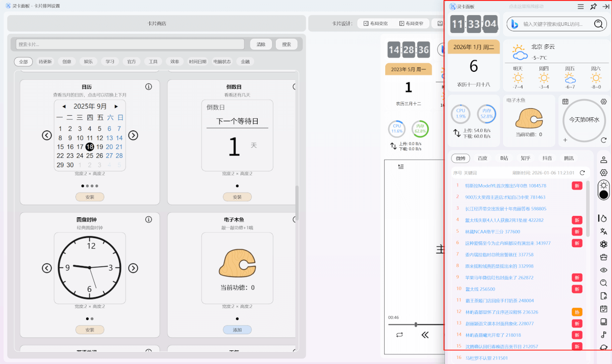Toggle the eye visibility icon in the sidebar
Screen dimensions: 612x364
click(603, 270)
